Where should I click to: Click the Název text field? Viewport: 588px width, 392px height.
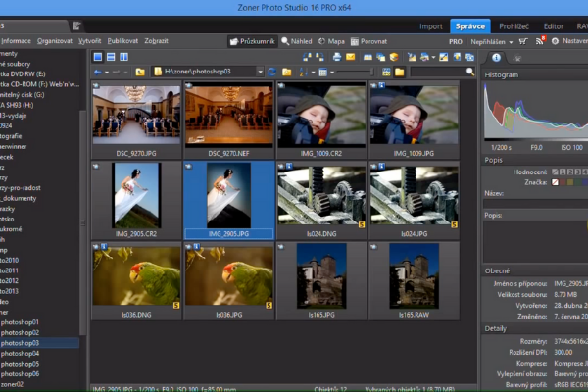[x=535, y=203]
